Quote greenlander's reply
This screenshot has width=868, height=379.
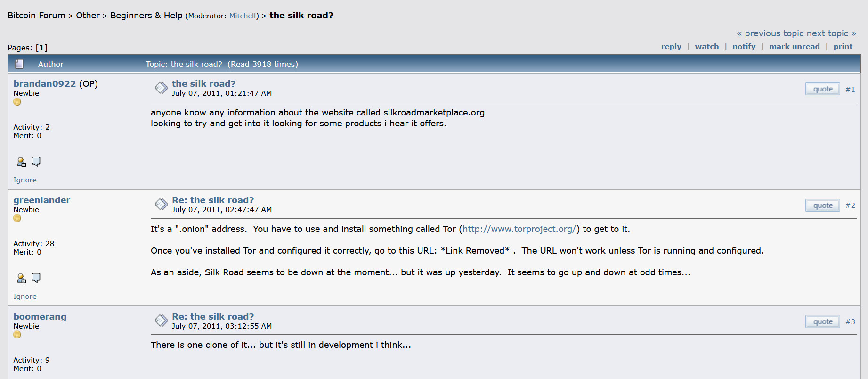coord(822,205)
